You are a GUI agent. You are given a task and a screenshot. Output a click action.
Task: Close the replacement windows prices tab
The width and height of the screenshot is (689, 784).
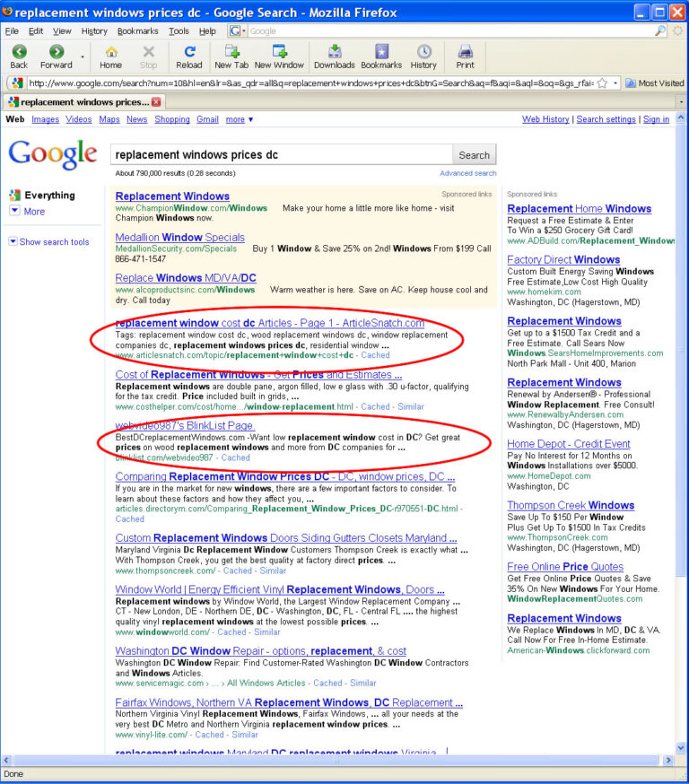coord(156,102)
